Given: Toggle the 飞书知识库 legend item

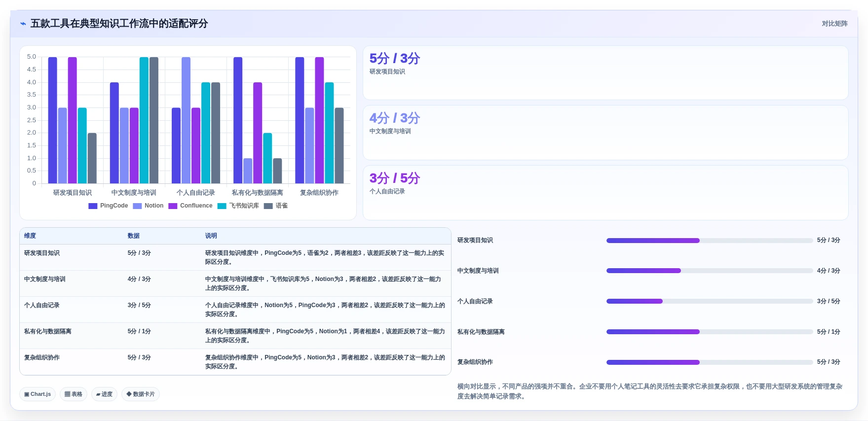Looking at the screenshot, I should pyautogui.click(x=238, y=206).
